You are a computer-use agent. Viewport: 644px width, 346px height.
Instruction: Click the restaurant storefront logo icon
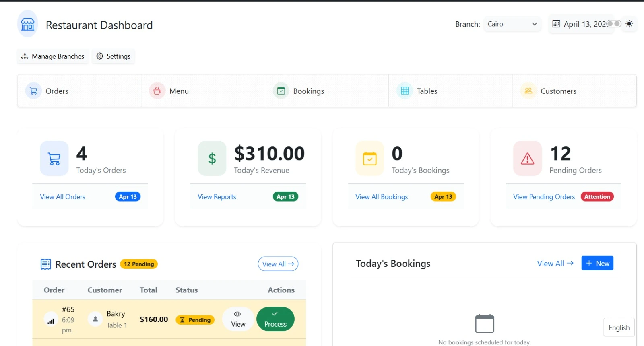tap(27, 24)
